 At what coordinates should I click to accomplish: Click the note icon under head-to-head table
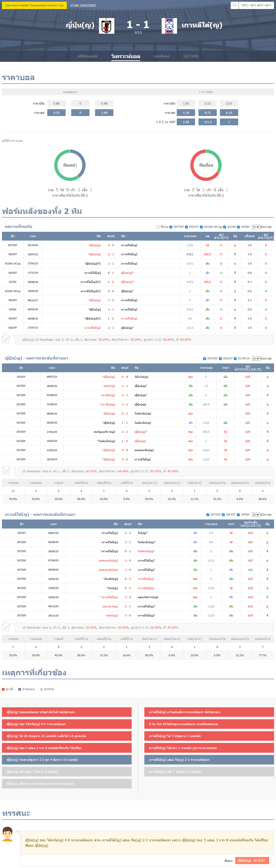pos(6,339)
